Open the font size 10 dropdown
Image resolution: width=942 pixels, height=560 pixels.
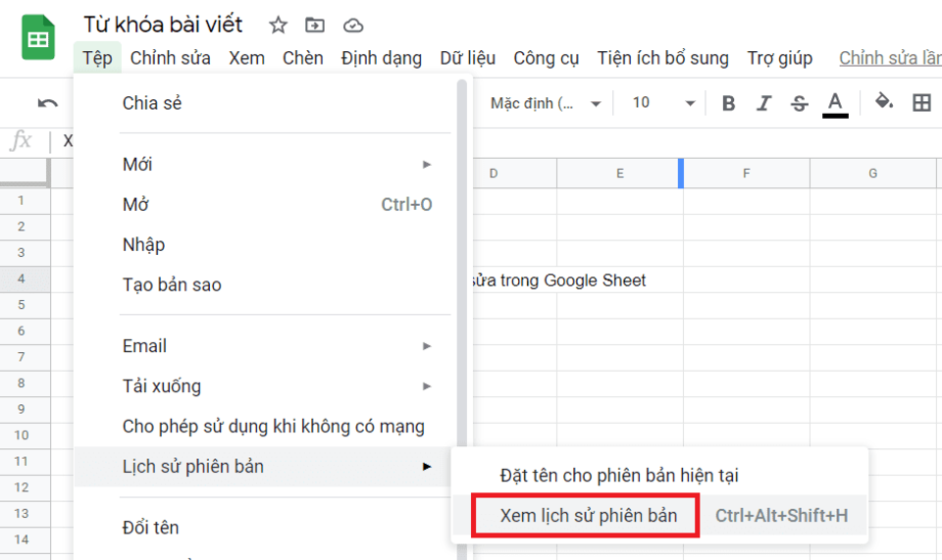tap(663, 103)
